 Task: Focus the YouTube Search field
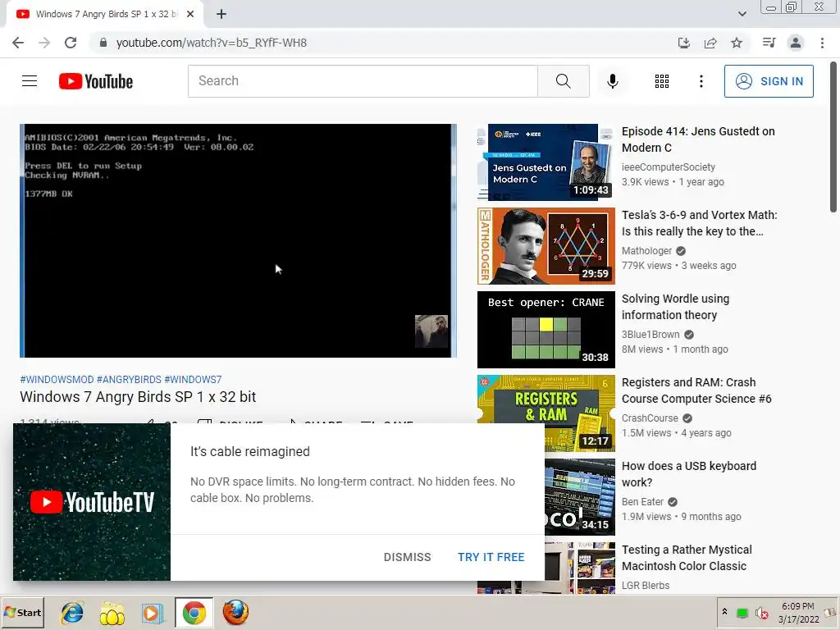[363, 81]
